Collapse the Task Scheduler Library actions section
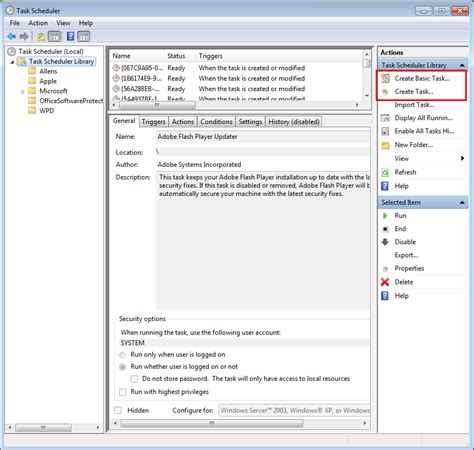Screen dimensions: 474x450 (x=462, y=65)
